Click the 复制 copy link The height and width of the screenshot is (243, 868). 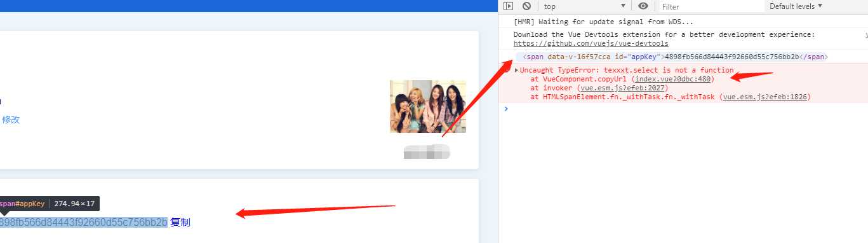(180, 222)
